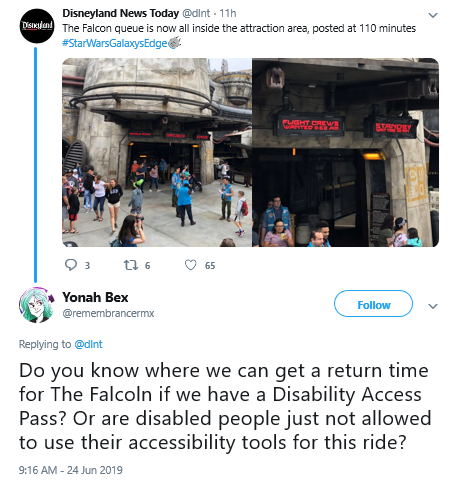Expand options chevron on Disneyland tweet
Viewport: 466px width, 484px height.
pyautogui.click(x=433, y=15)
